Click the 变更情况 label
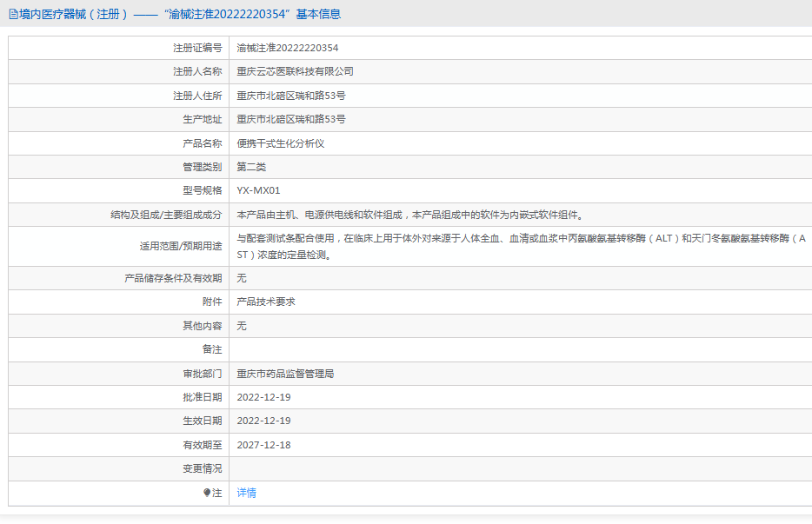 click(203, 468)
